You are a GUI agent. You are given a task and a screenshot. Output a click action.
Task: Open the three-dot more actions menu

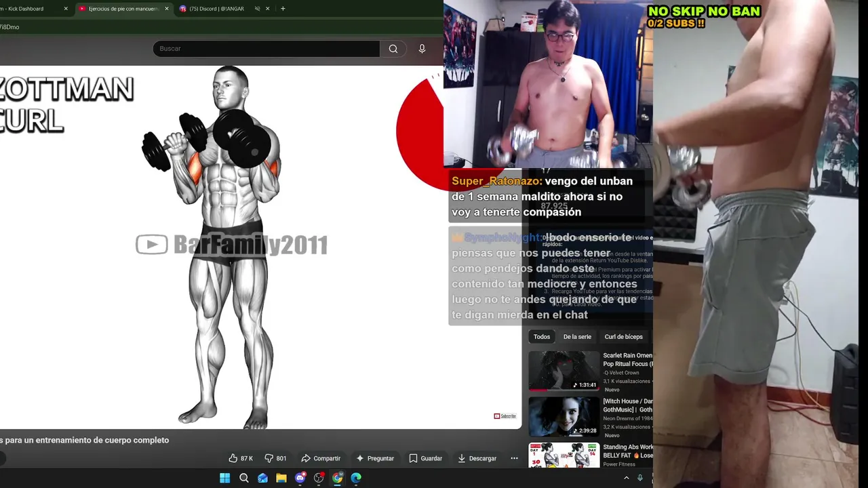pyautogui.click(x=514, y=458)
